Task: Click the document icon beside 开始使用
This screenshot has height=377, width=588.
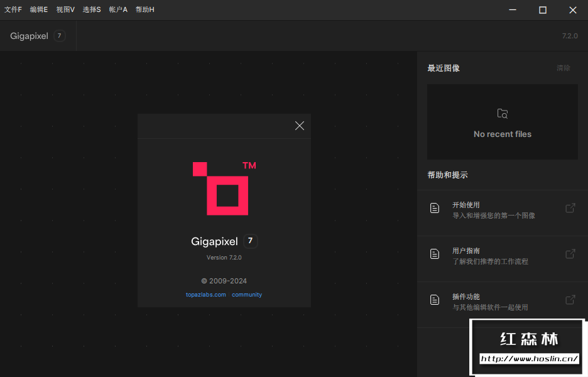Action: 435,208
